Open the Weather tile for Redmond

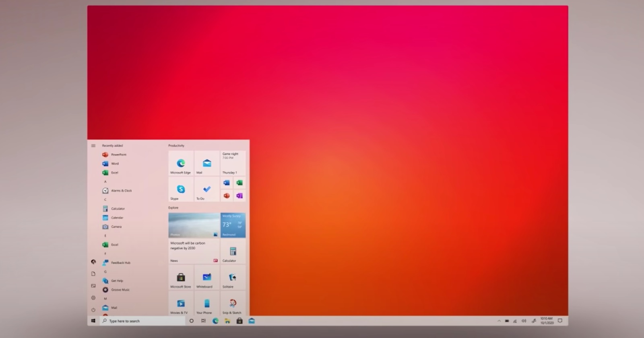click(x=233, y=225)
